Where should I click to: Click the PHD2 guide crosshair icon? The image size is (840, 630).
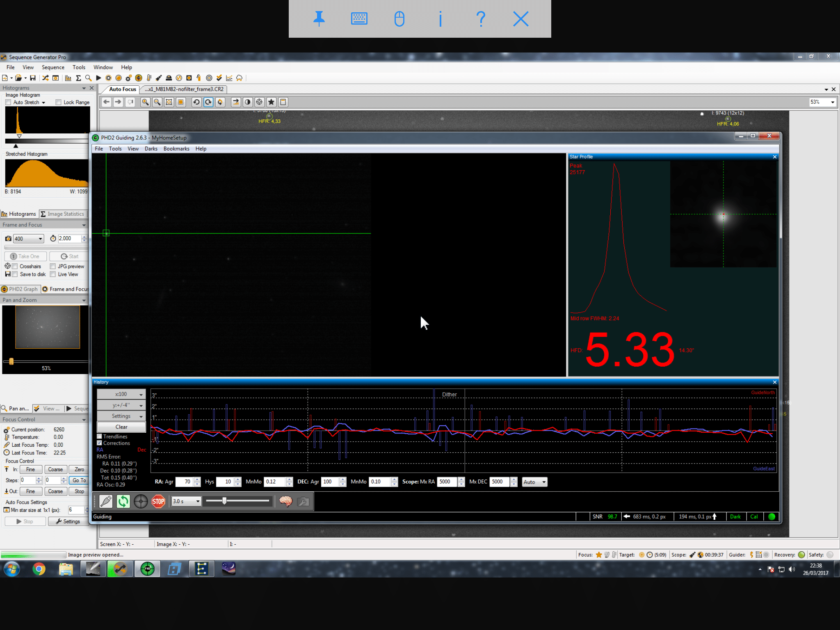click(x=141, y=501)
